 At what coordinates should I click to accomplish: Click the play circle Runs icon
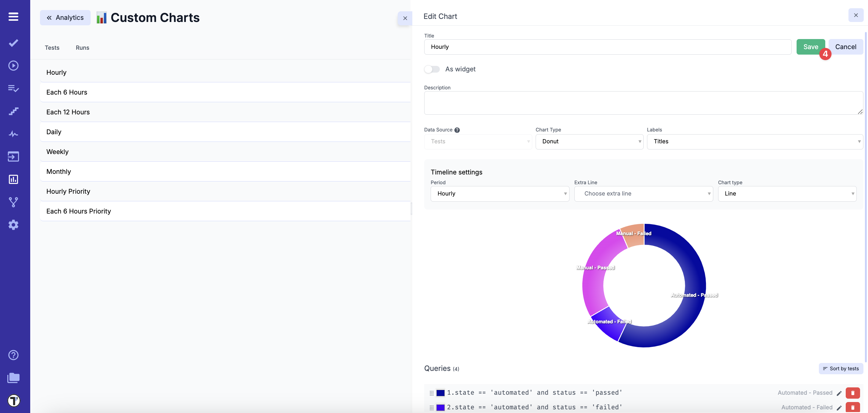[x=13, y=65]
